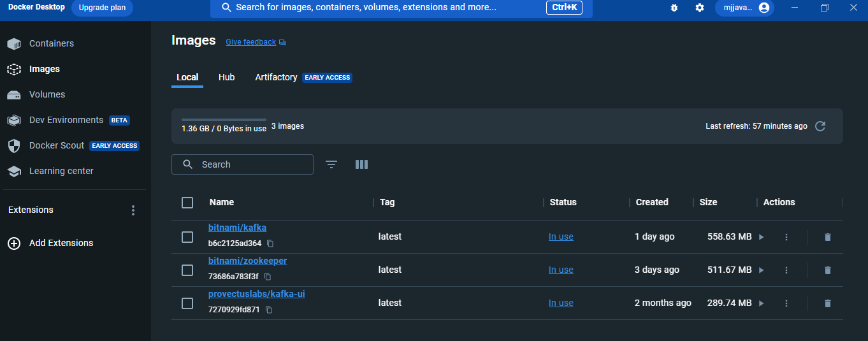Tick the provectuslabs/kafka-ui checkbox

[x=187, y=303]
